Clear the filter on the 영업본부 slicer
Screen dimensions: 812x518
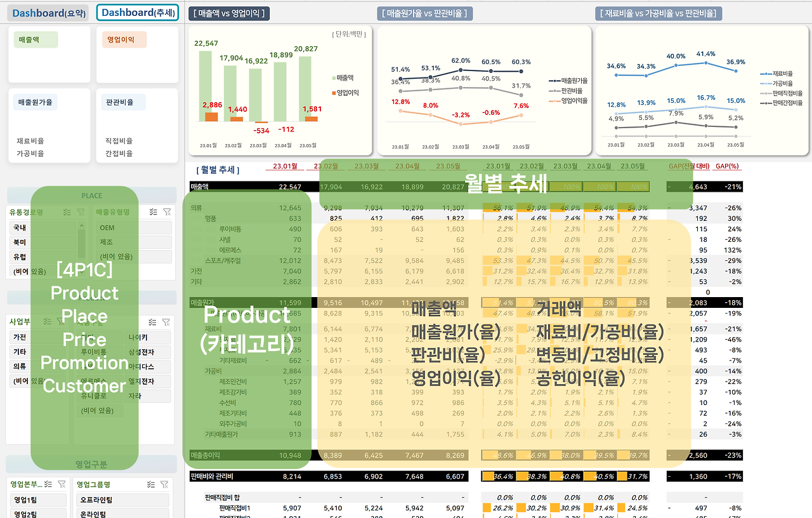61,484
